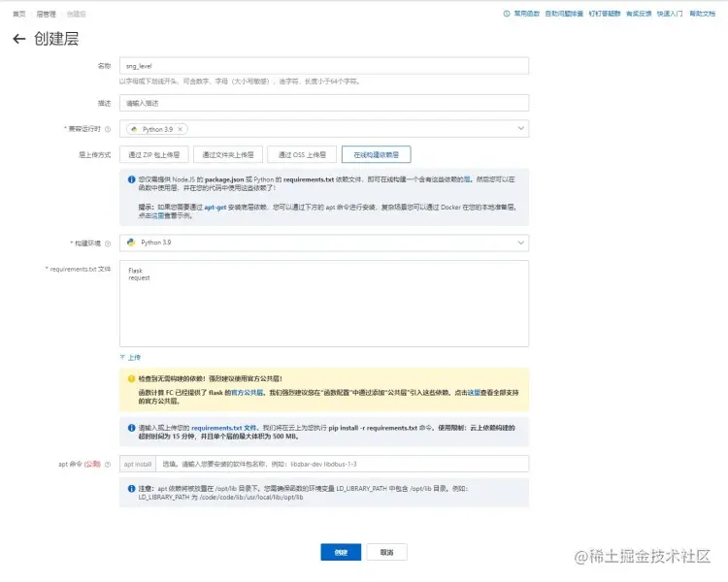Click the description input field
Screen dimensions: 728x582
(324, 103)
